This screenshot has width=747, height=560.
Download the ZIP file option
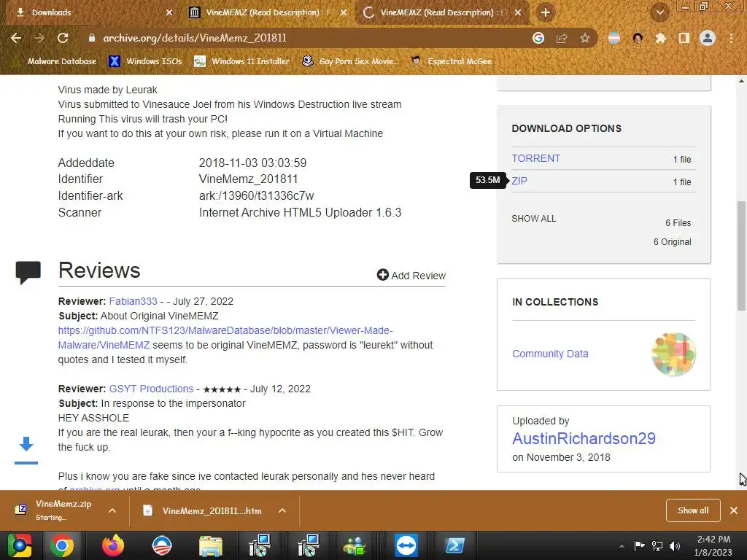point(519,181)
